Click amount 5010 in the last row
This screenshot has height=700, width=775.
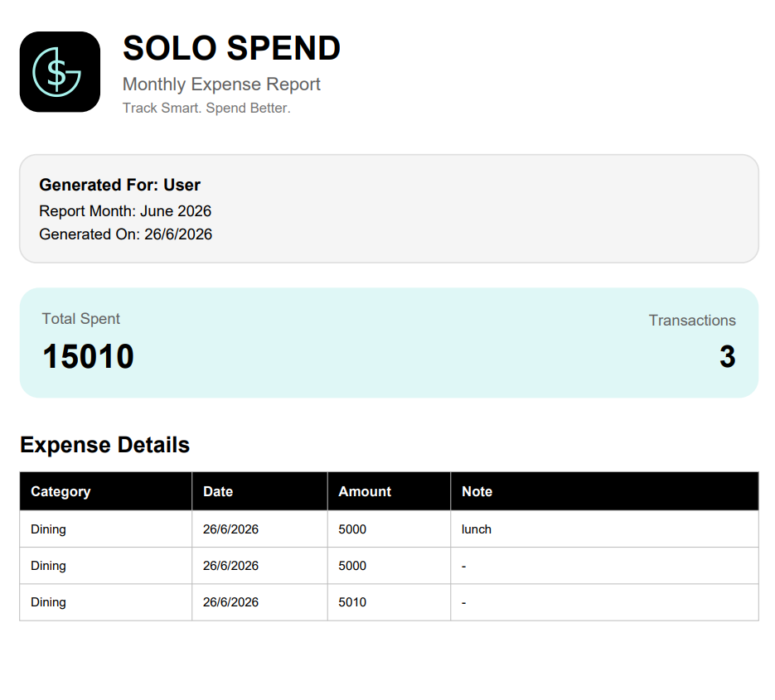[352, 602]
